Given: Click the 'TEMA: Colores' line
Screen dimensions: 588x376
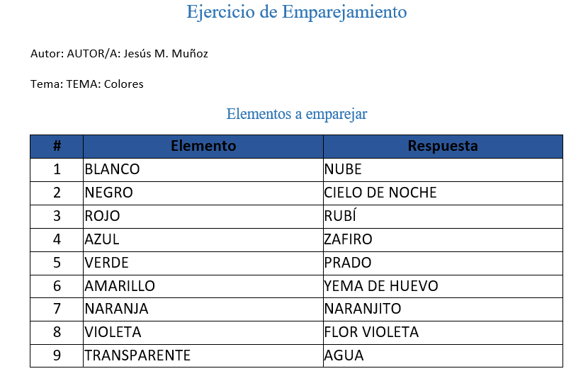Looking at the screenshot, I should (87, 84).
